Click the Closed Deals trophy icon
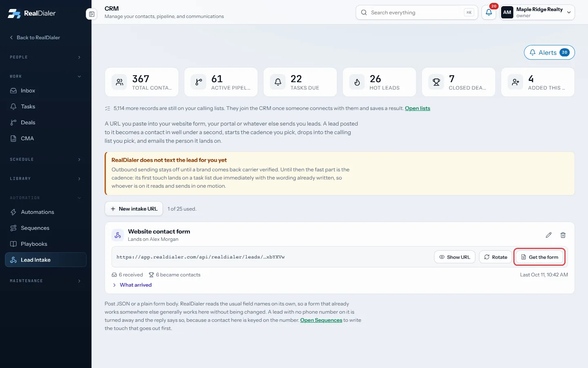The height and width of the screenshot is (368, 588). coord(436,82)
